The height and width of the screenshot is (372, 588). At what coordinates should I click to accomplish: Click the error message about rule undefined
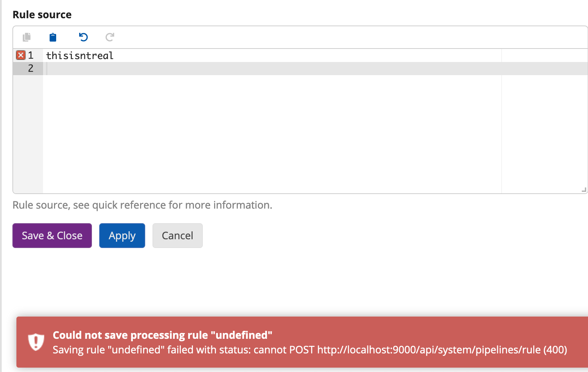point(309,349)
